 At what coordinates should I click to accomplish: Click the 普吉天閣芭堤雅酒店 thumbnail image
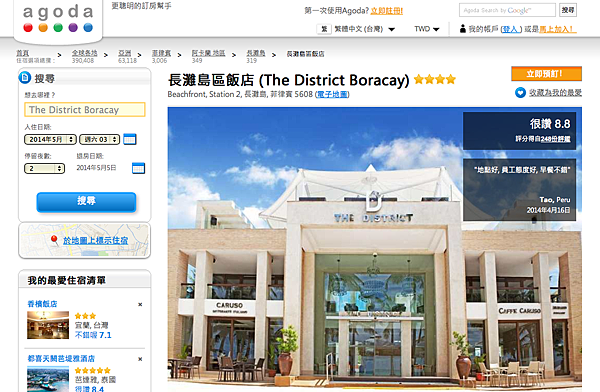click(x=48, y=379)
